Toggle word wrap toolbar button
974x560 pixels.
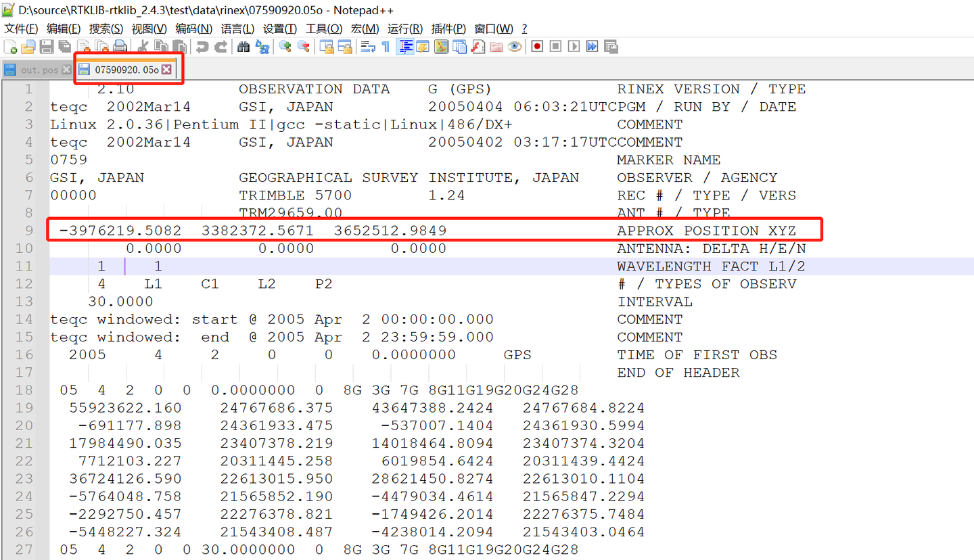click(368, 47)
